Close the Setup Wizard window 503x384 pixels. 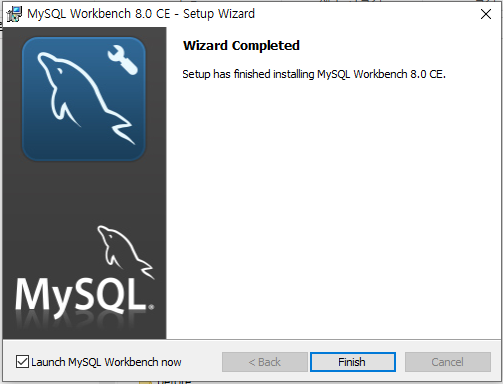click(x=486, y=14)
